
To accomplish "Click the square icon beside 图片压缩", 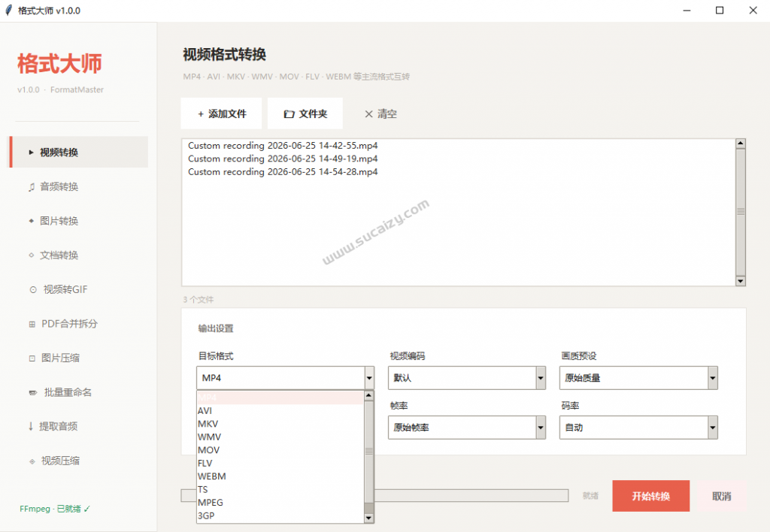I will (32, 358).
